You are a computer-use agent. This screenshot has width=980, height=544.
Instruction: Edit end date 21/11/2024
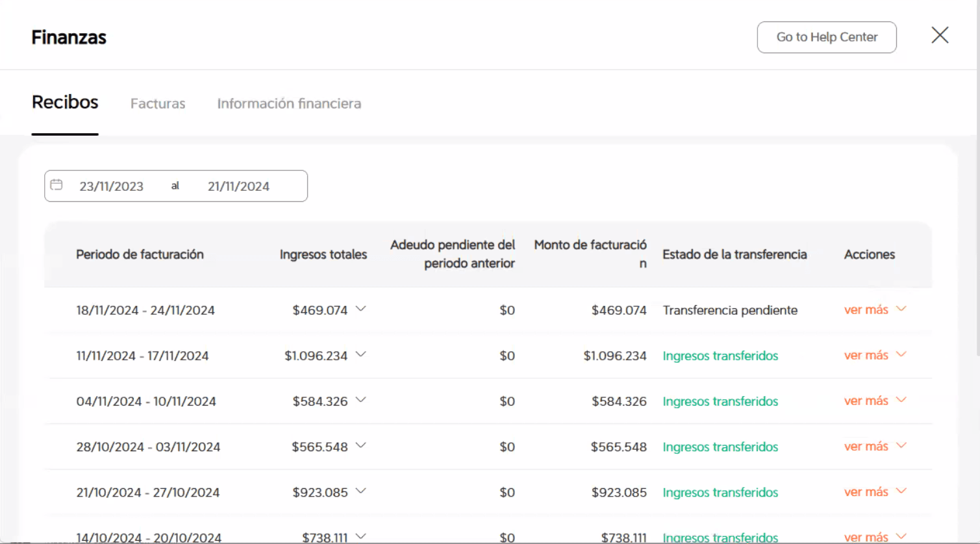(x=238, y=186)
